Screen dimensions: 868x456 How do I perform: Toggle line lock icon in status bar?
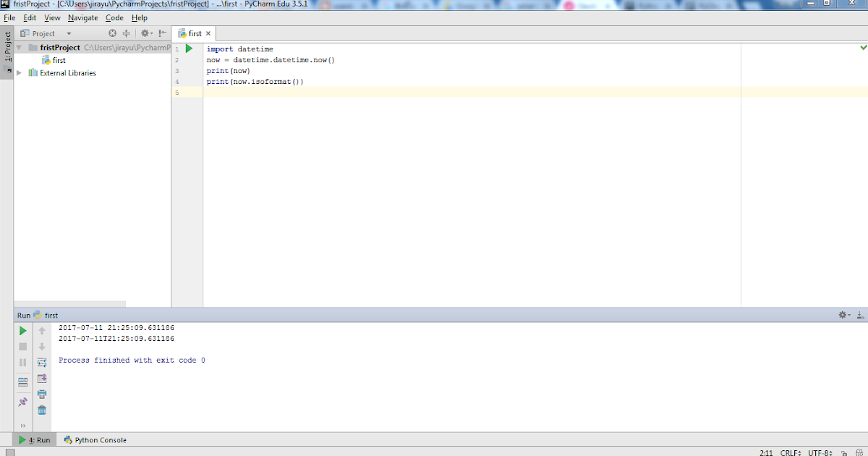(845, 452)
